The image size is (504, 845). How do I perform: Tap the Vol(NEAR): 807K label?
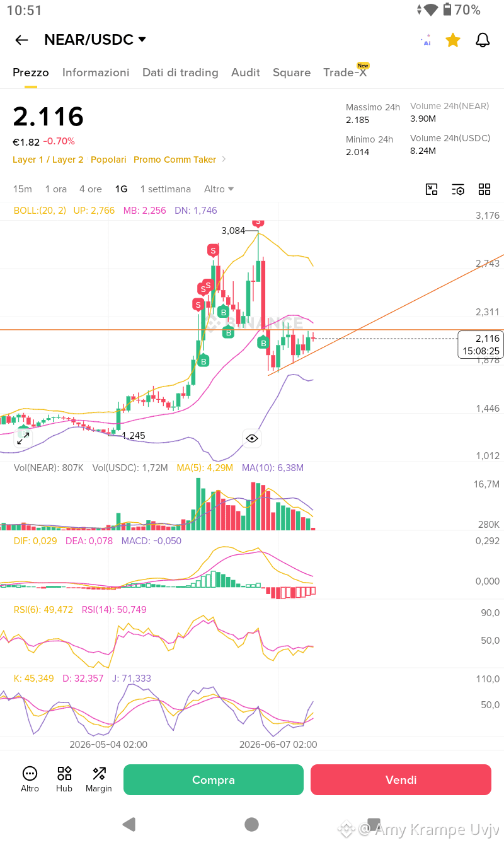[49, 468]
